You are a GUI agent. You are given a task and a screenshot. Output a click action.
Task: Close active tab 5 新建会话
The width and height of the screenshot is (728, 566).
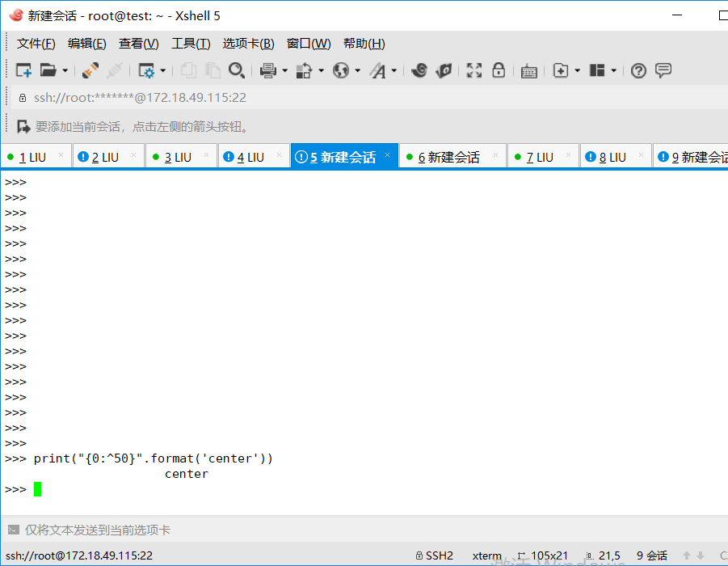point(387,154)
